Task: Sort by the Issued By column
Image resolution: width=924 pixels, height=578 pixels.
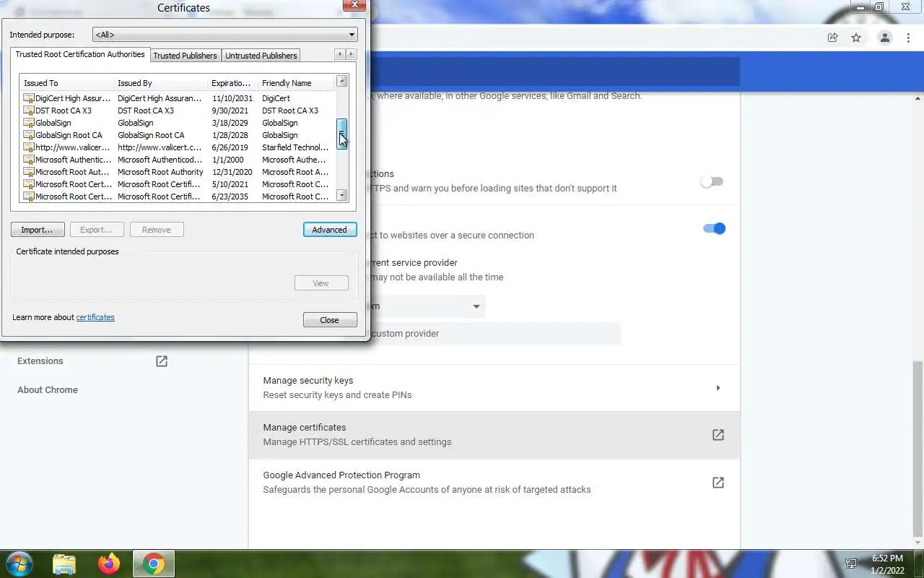Action: (x=161, y=83)
